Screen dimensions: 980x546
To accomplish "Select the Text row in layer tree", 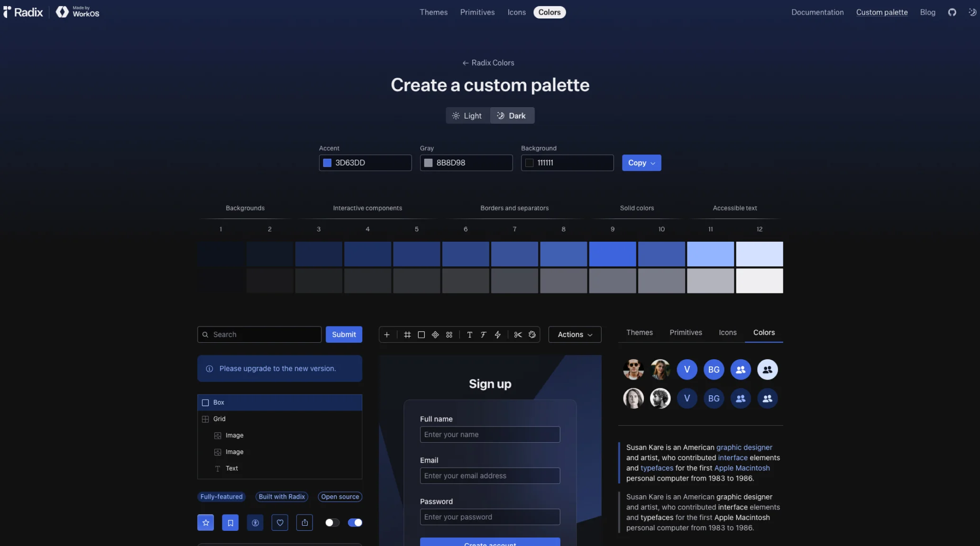I will pos(280,468).
